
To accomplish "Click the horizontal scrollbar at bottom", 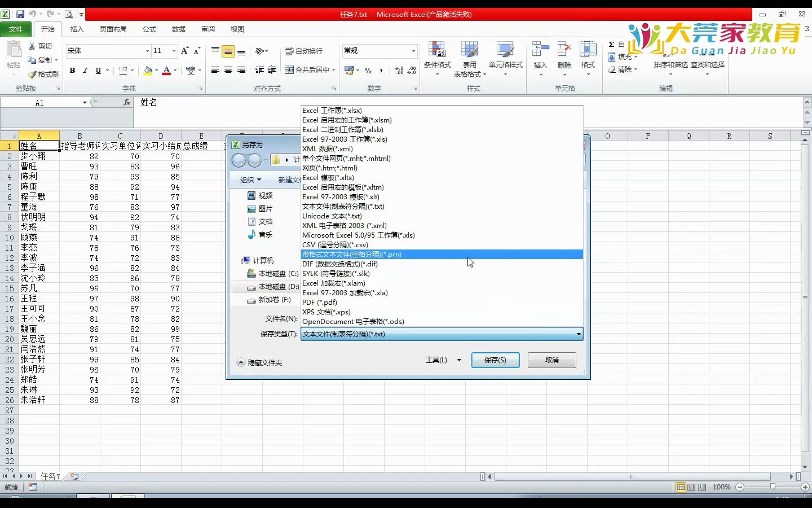I will tap(632, 476).
